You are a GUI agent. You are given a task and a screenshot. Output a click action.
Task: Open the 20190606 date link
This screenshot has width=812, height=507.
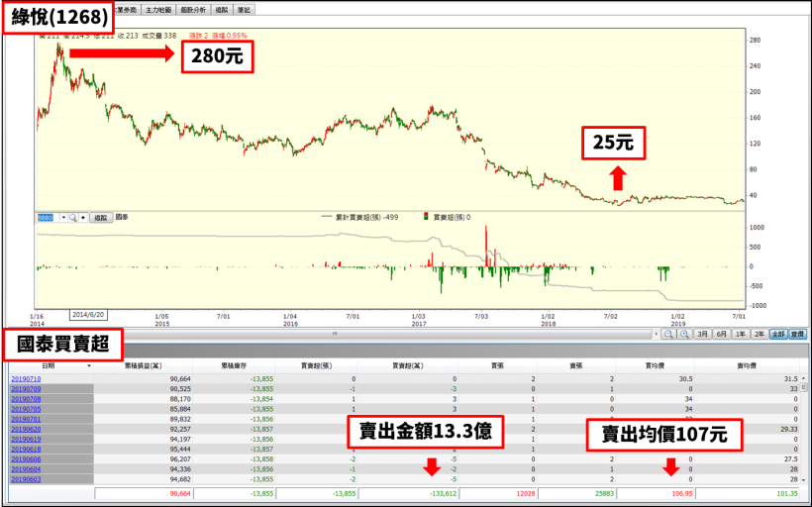[26, 459]
